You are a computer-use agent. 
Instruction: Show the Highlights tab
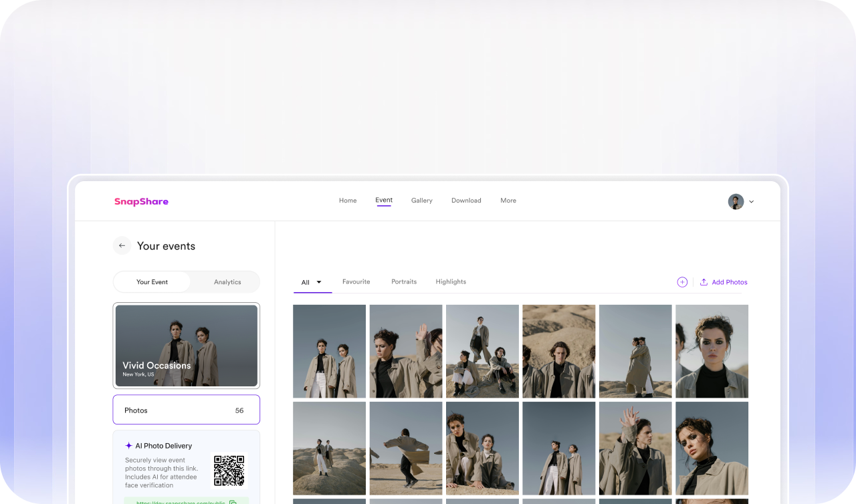451,281
